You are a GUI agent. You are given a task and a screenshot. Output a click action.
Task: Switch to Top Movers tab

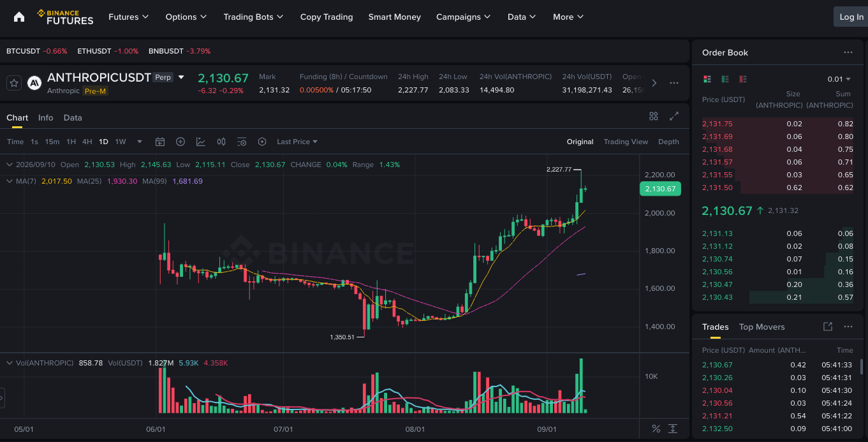click(x=761, y=327)
